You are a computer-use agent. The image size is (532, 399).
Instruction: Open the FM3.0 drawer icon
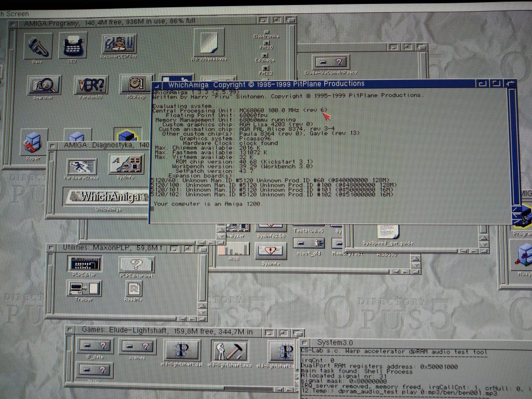click(x=267, y=43)
